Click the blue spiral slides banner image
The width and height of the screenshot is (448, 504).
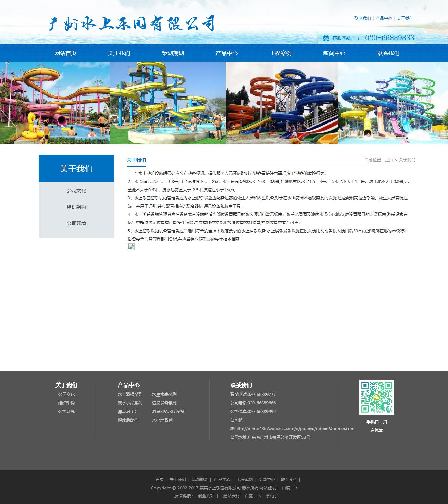pyautogui.click(x=282, y=103)
